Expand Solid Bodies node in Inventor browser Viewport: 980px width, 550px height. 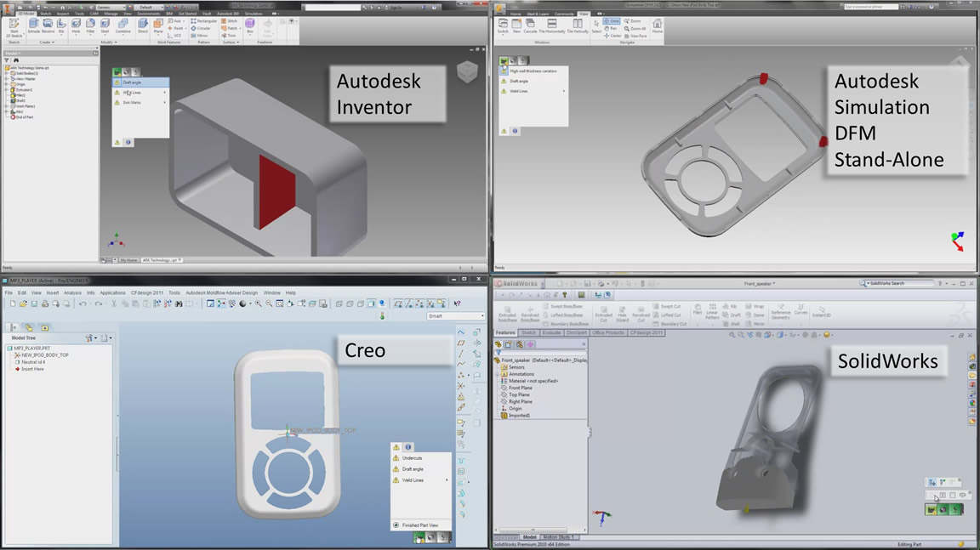(x=6, y=74)
